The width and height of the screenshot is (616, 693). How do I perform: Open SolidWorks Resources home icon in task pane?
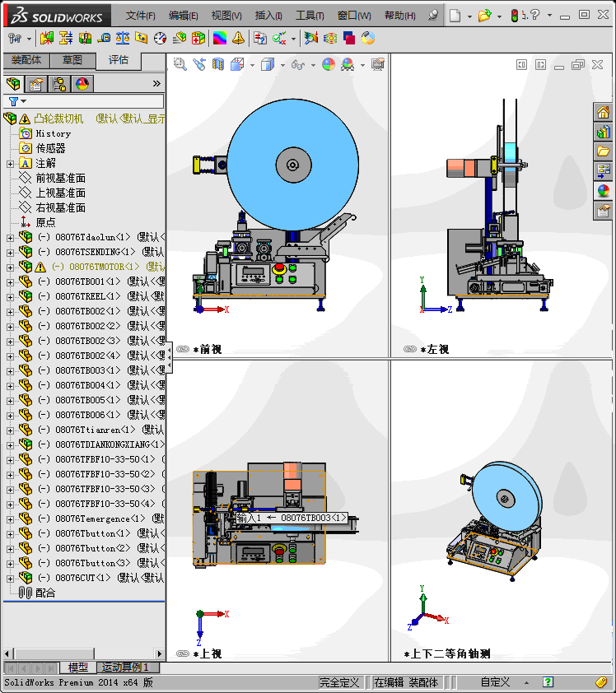coord(603,112)
